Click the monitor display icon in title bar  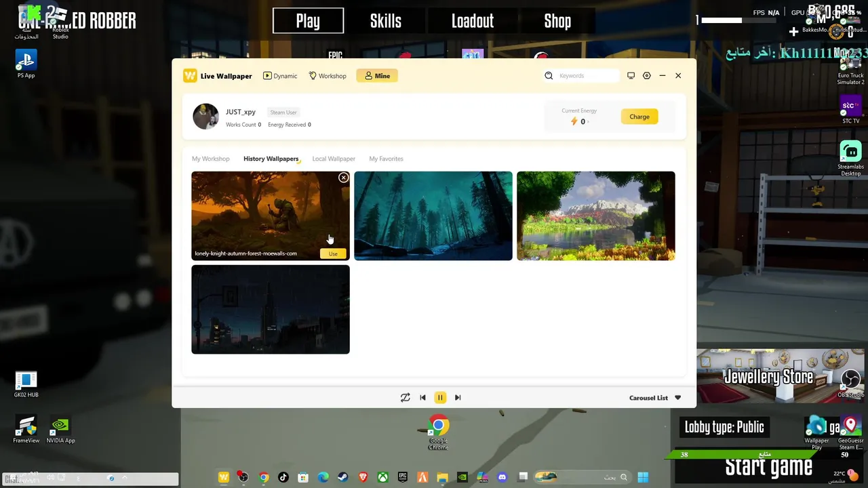point(631,76)
